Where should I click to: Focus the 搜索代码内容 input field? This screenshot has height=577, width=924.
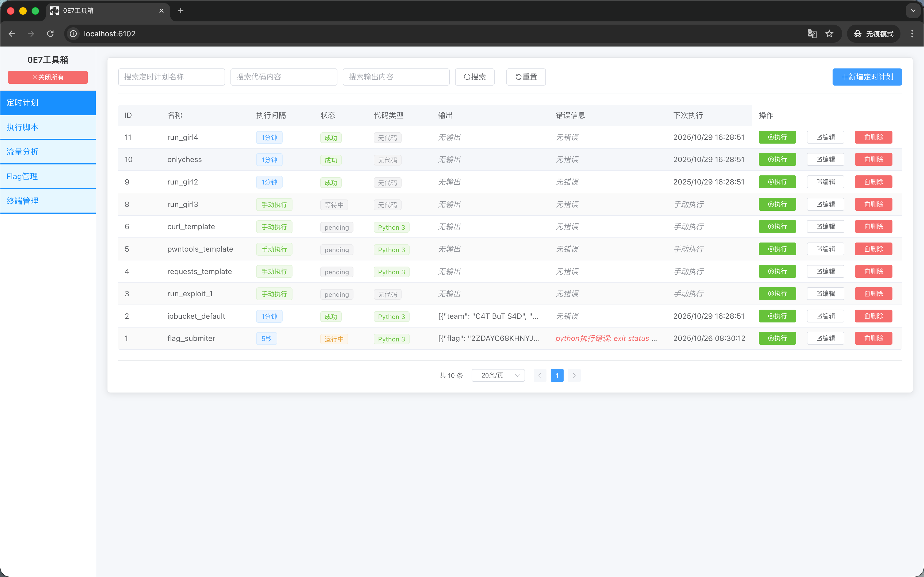click(283, 77)
